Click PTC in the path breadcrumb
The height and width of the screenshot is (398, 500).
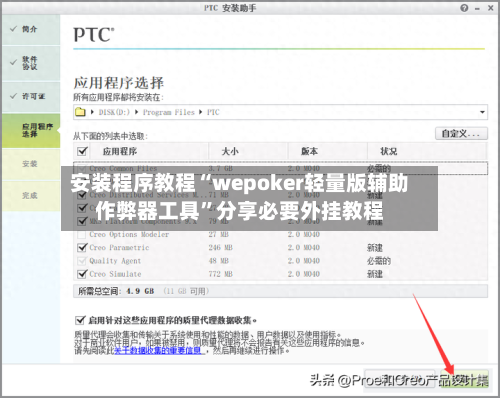click(x=213, y=112)
